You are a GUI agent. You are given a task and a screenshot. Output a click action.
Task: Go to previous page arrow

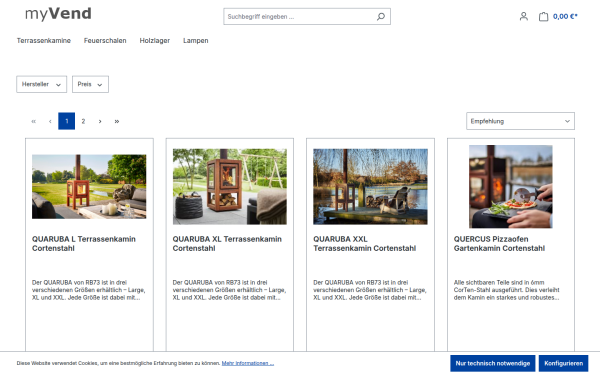pos(50,121)
